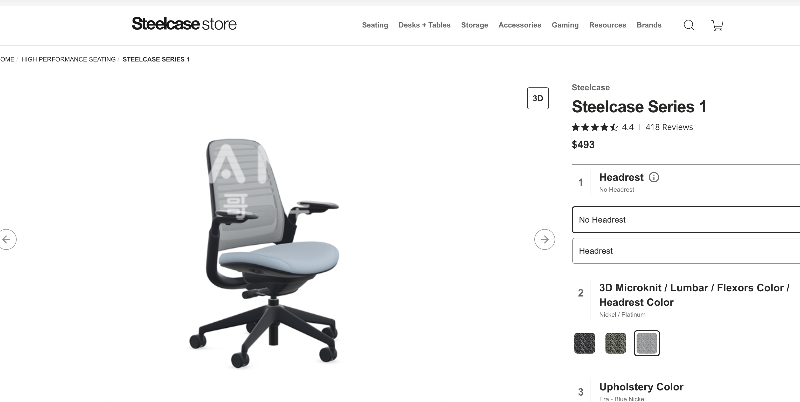This screenshot has height=402, width=800.
Task: Open the shopping cart icon
Action: click(x=717, y=25)
